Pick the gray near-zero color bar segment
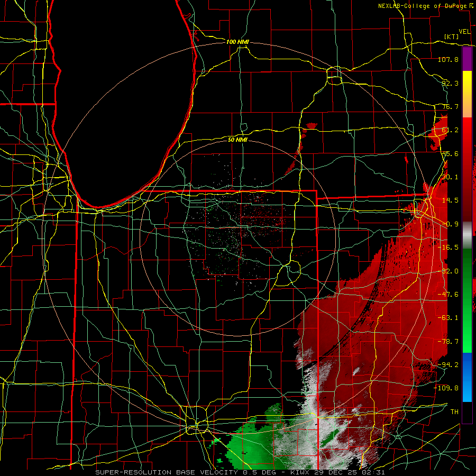 [467, 235]
